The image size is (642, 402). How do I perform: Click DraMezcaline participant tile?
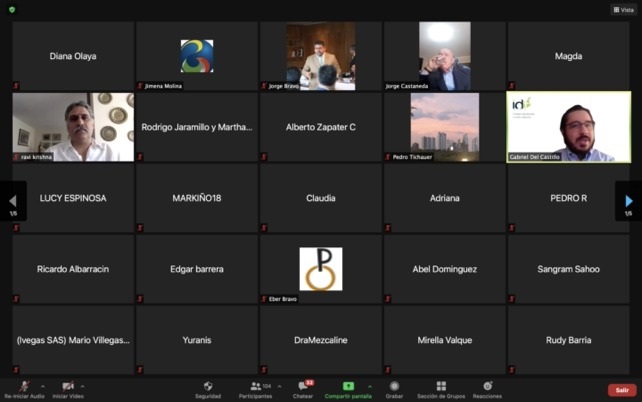coord(321,340)
